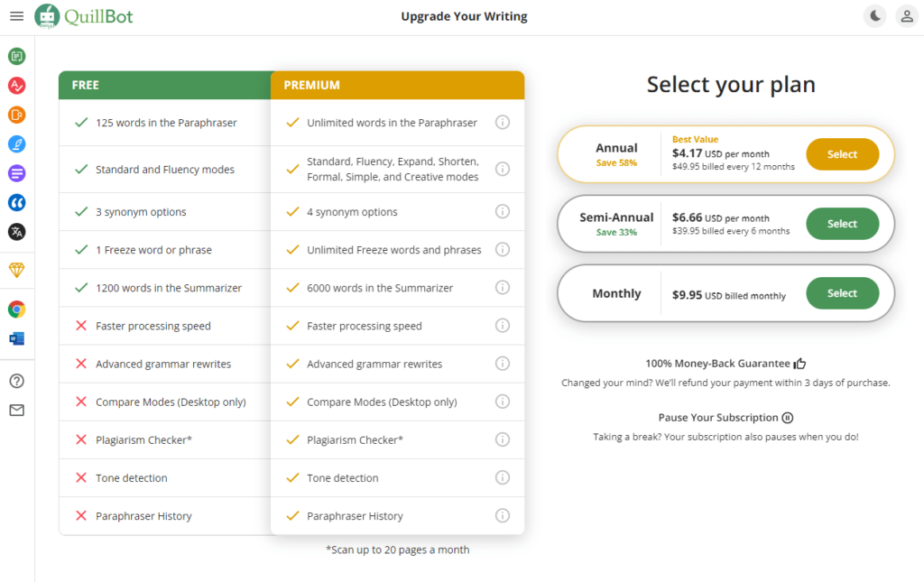
Task: Open the Translator sidebar icon
Action: click(16, 232)
